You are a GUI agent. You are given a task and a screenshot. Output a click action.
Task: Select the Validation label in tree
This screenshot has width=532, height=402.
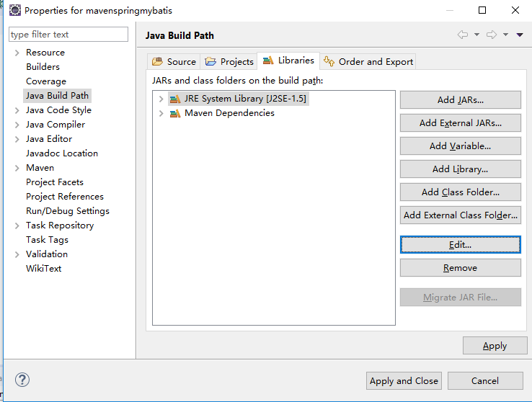[x=47, y=254]
